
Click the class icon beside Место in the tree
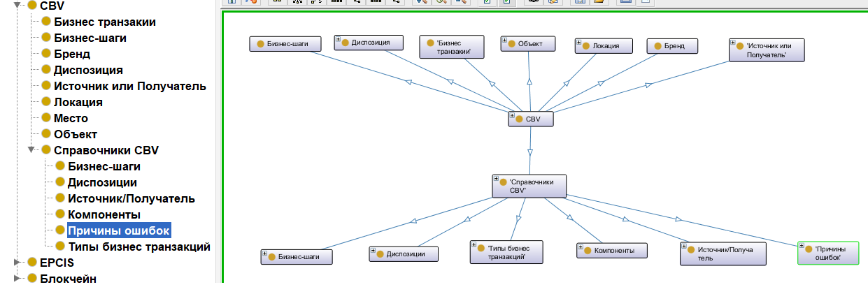46,118
